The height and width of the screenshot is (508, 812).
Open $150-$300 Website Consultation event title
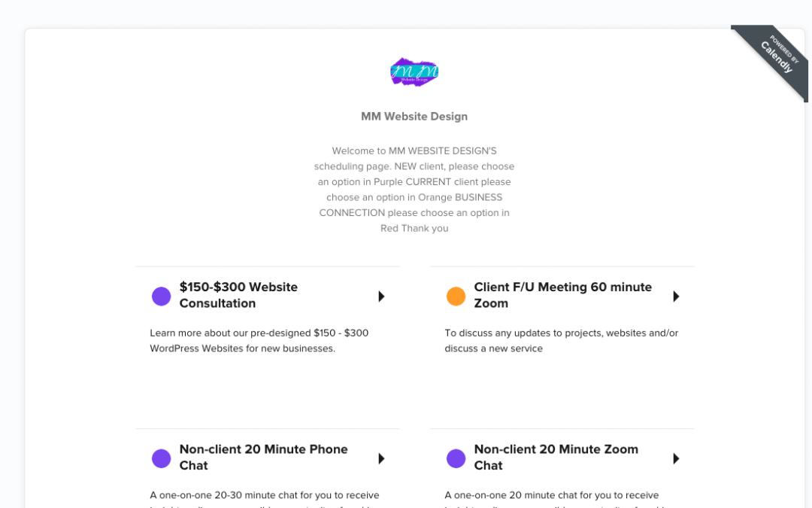point(239,295)
